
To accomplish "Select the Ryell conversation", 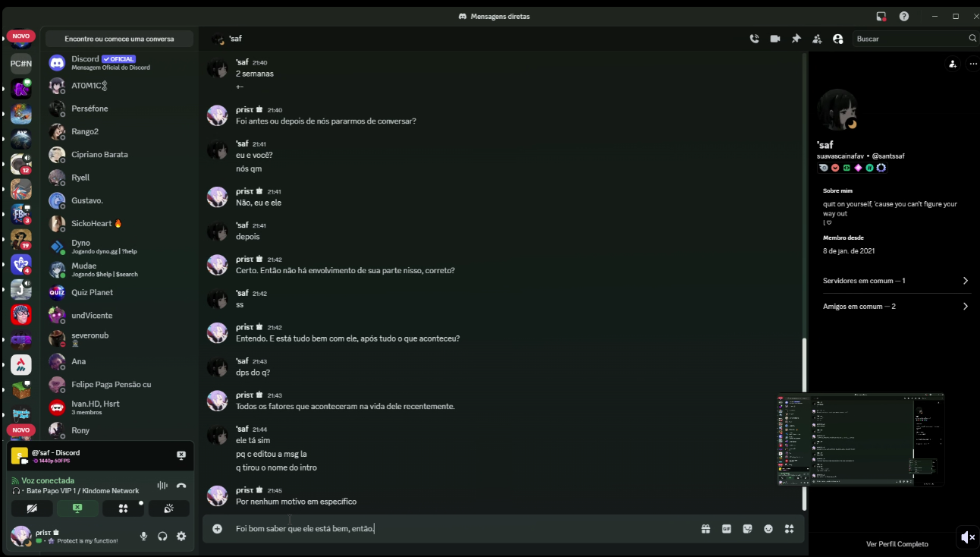I will [120, 178].
